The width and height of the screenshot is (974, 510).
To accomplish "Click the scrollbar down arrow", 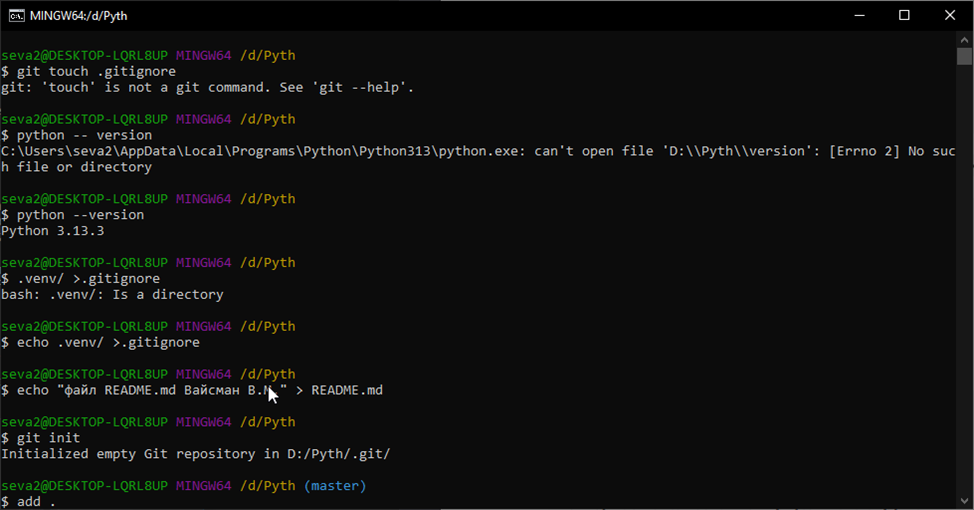I will coord(964,501).
